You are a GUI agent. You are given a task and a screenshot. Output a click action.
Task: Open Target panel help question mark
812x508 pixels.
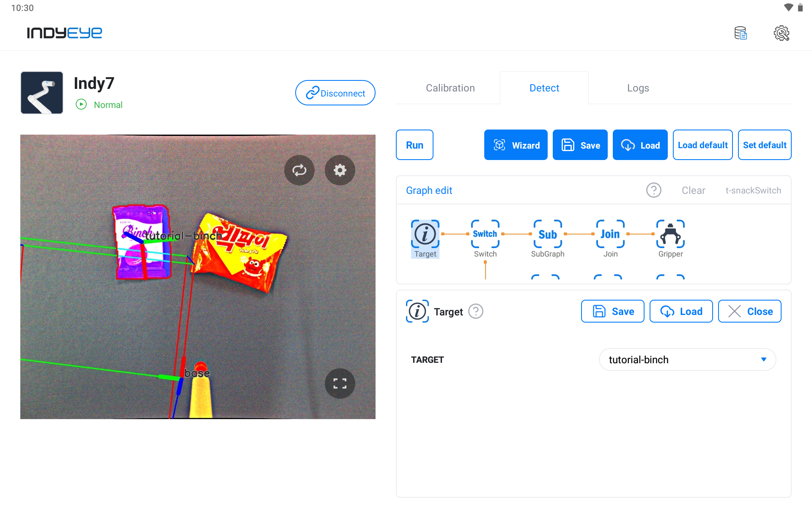[x=476, y=312]
